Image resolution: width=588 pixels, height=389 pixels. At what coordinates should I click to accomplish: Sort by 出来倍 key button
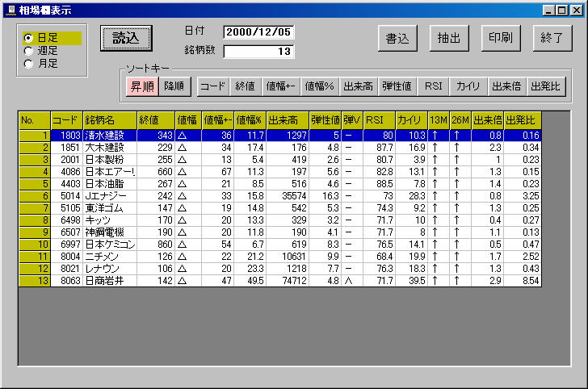pyautogui.click(x=507, y=86)
